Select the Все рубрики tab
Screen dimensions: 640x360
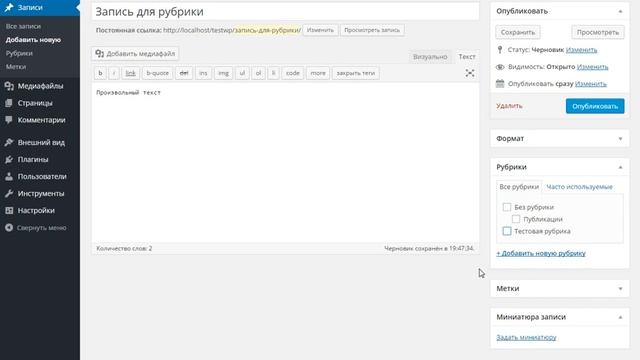pos(519,187)
